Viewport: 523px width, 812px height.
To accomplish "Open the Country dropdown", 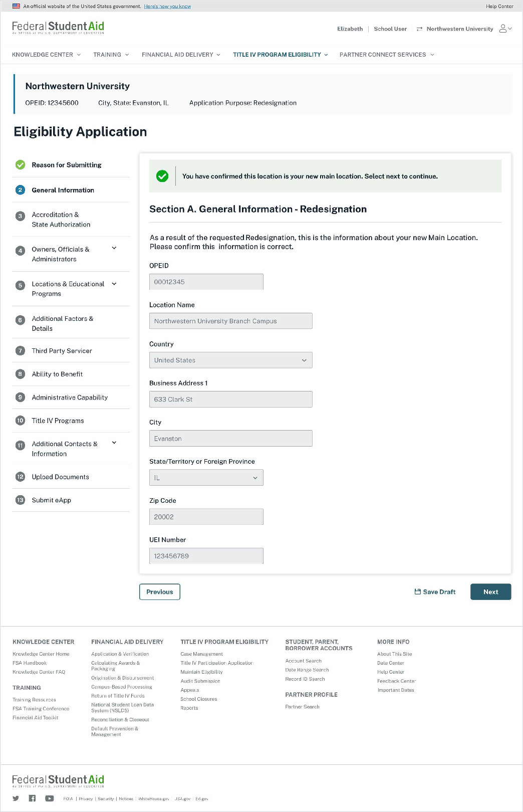I will coord(230,360).
